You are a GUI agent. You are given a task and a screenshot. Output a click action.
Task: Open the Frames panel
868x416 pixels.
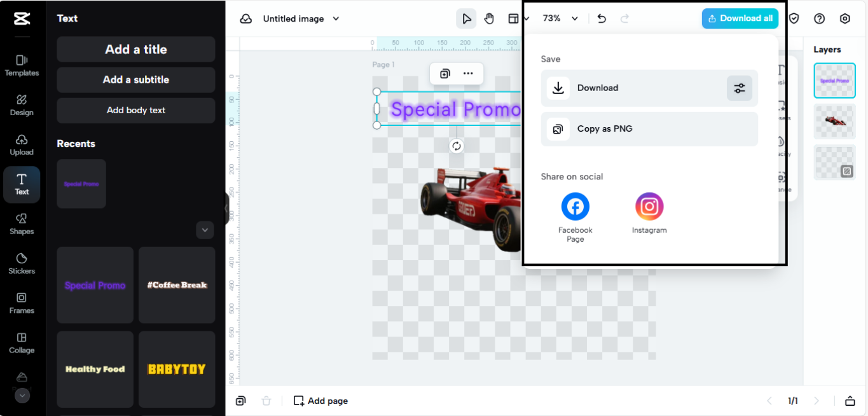[x=22, y=303]
